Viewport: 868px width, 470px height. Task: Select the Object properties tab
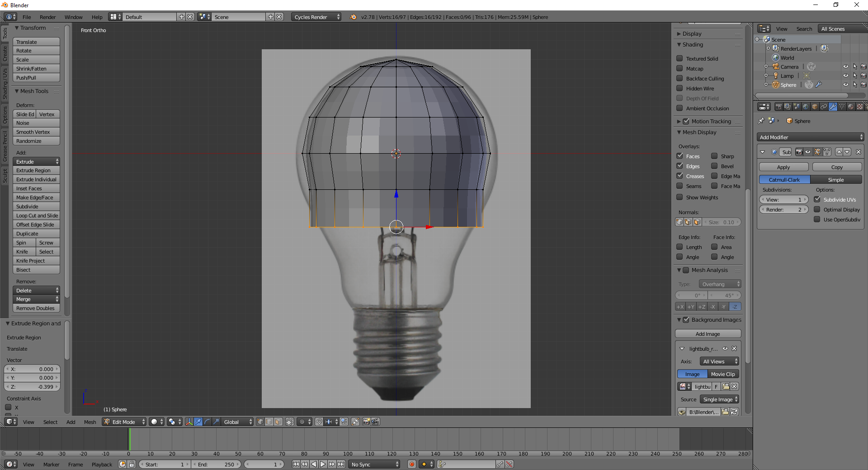click(814, 107)
